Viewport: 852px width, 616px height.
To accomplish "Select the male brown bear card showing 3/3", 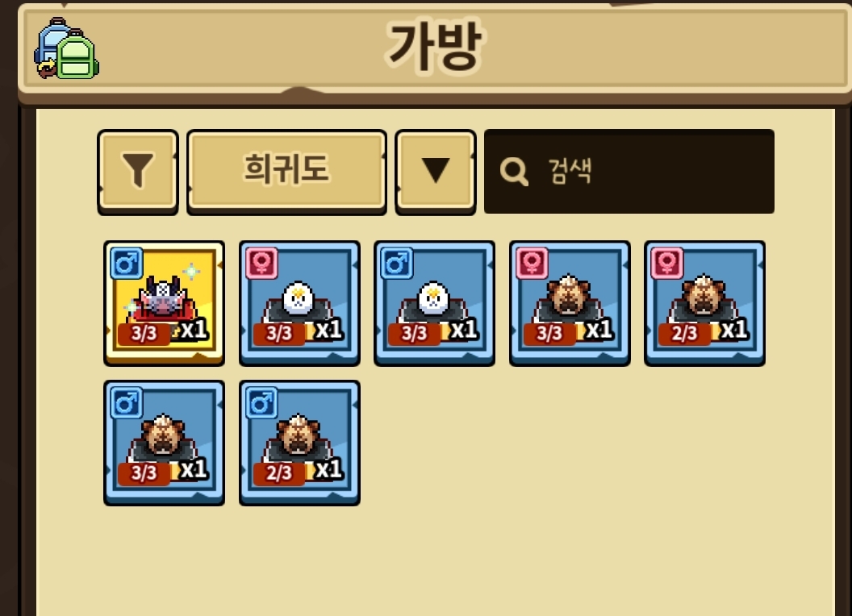I will tap(164, 443).
